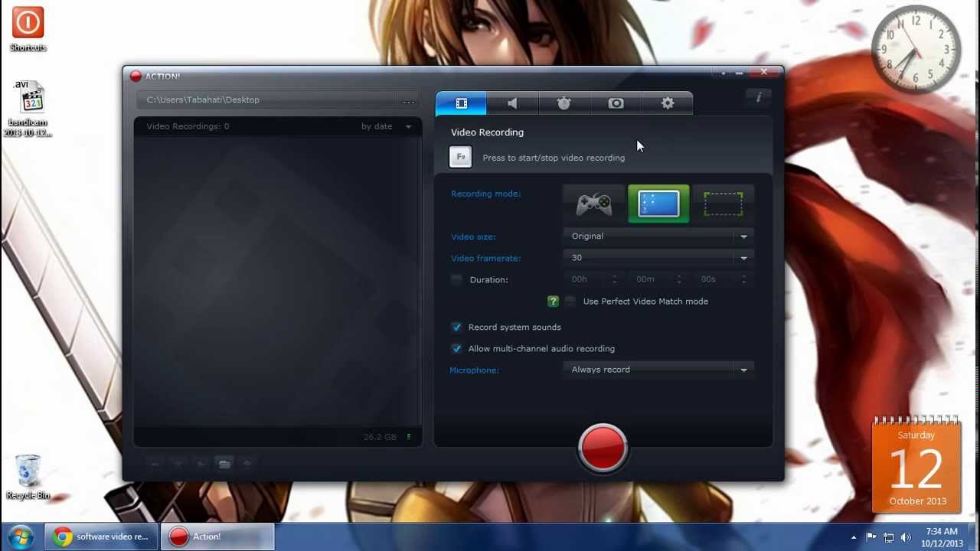Screen dimensions: 980x551
Task: Open the benchmark stopwatch tab
Action: (x=564, y=103)
